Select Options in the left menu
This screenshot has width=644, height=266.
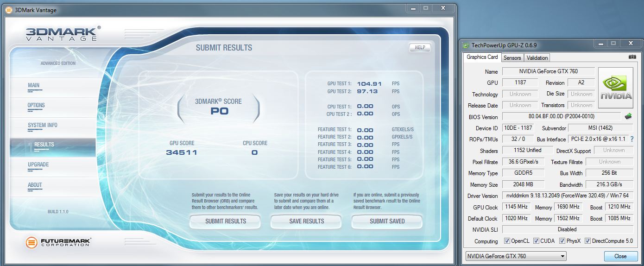36,105
